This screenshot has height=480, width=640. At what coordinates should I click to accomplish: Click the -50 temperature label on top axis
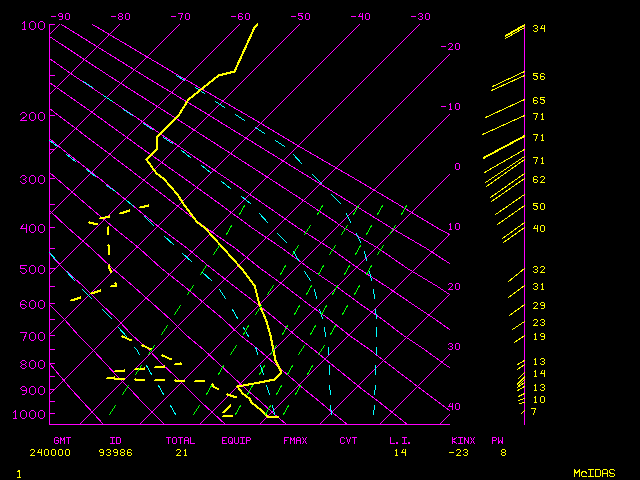pos(300,16)
